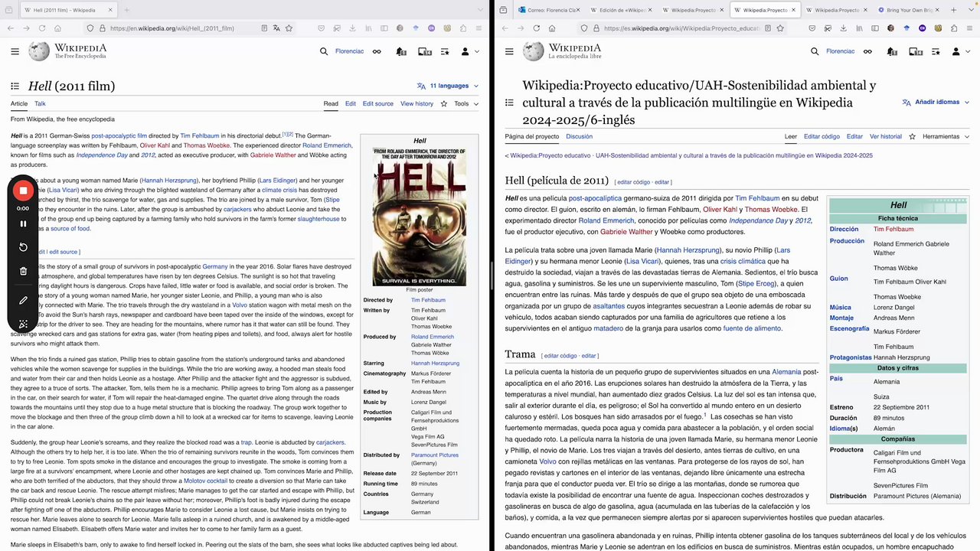List all tabs in right browser window
This screenshot has width=980, height=551.
click(x=970, y=10)
